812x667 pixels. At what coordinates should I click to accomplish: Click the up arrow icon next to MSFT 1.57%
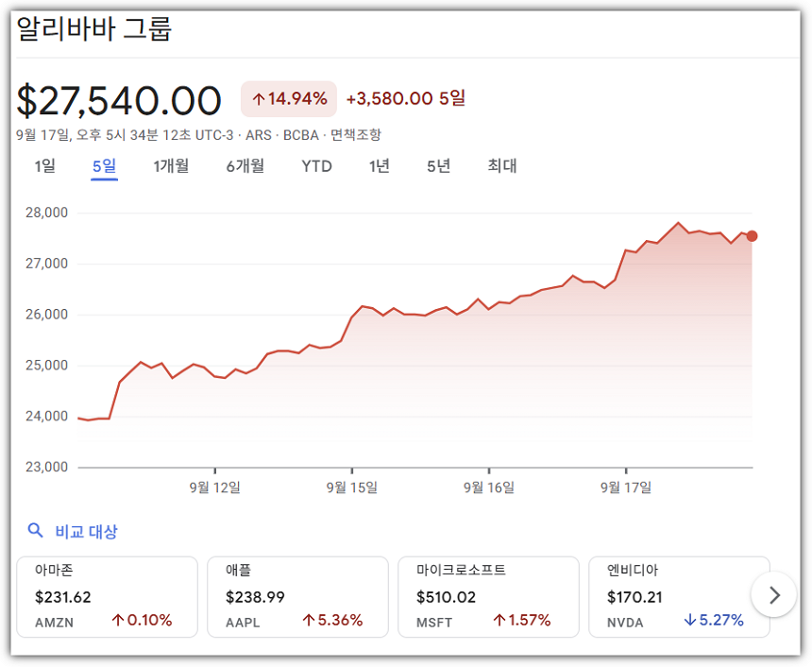click(x=500, y=622)
